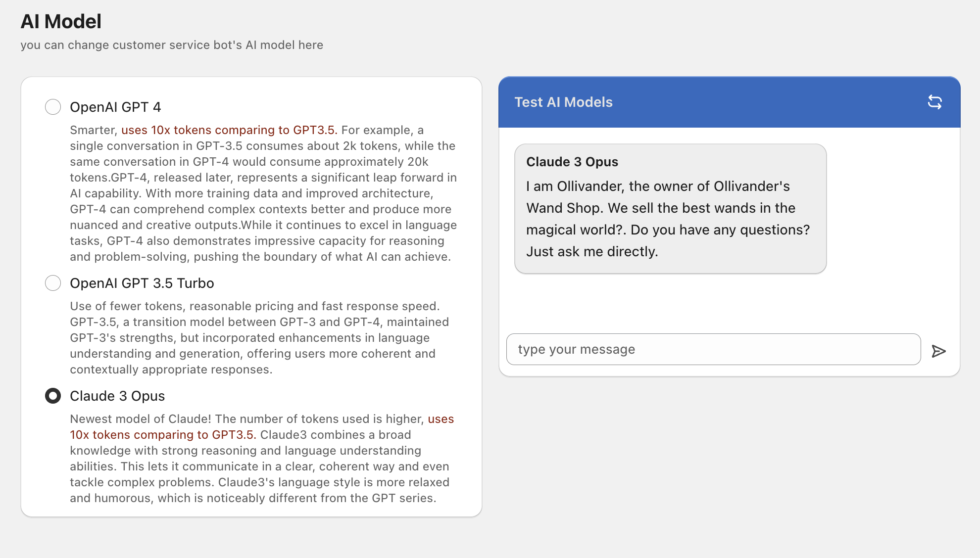Click the 'Test AI Models' panel title

tap(563, 102)
